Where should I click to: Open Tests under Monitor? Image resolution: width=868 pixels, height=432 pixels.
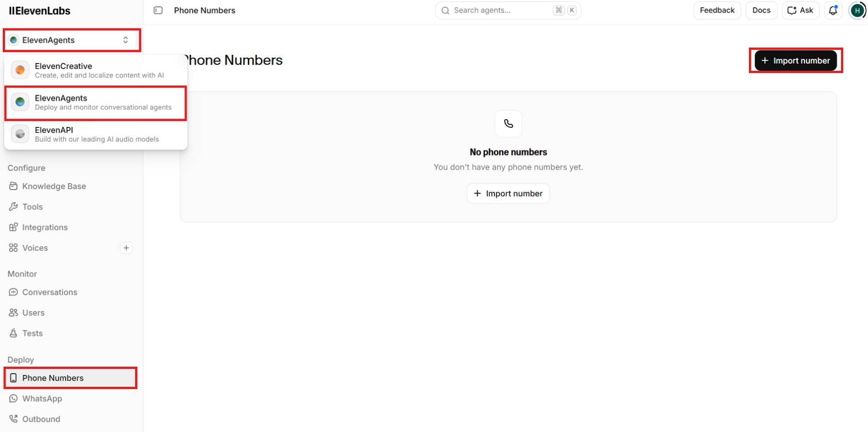click(70, 333)
